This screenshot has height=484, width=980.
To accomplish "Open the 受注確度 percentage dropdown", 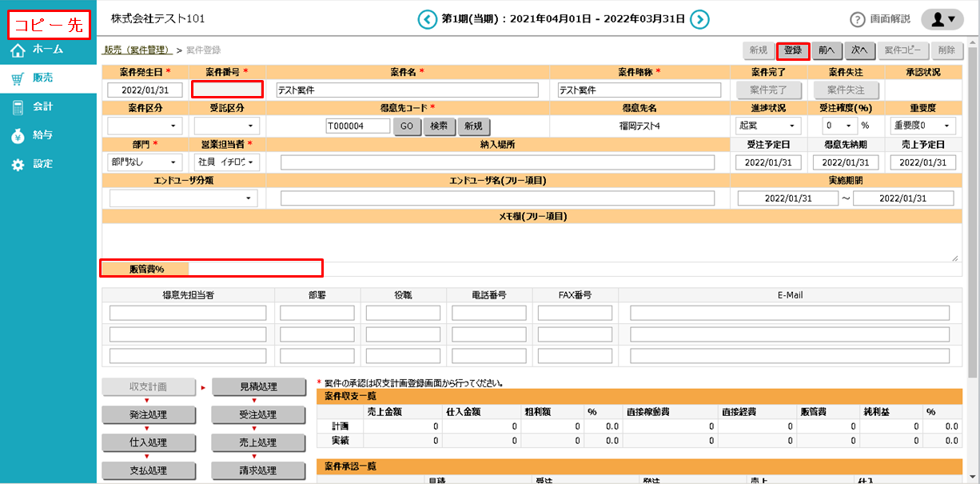I will pos(838,126).
